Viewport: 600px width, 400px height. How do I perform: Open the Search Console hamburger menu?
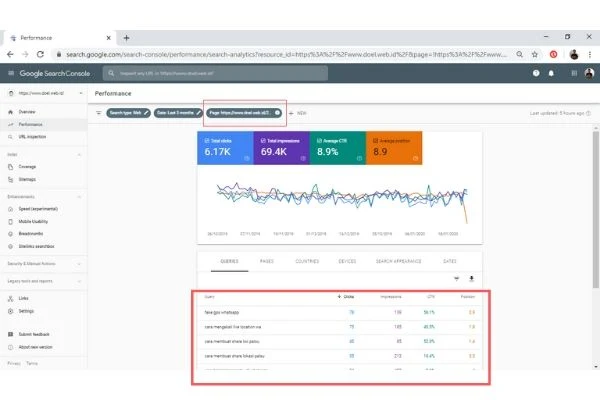coord(11,73)
